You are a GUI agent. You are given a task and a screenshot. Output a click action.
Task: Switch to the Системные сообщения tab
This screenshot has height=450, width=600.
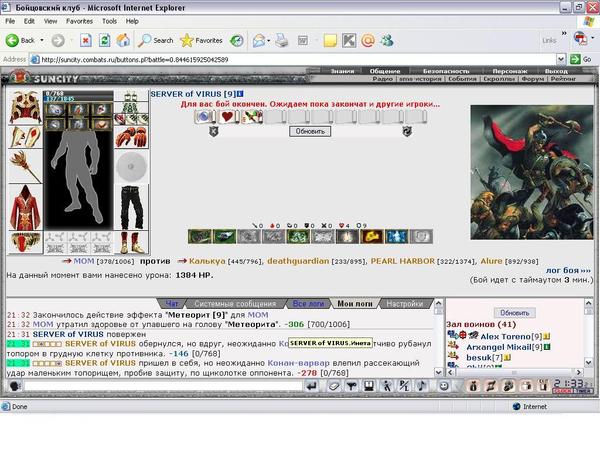pos(235,303)
